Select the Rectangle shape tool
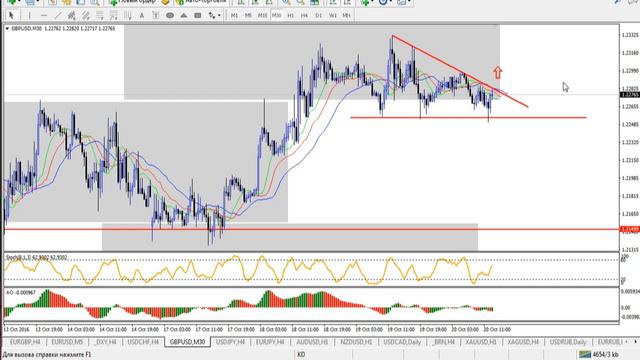This screenshot has width=640, height=360. [x=198, y=16]
